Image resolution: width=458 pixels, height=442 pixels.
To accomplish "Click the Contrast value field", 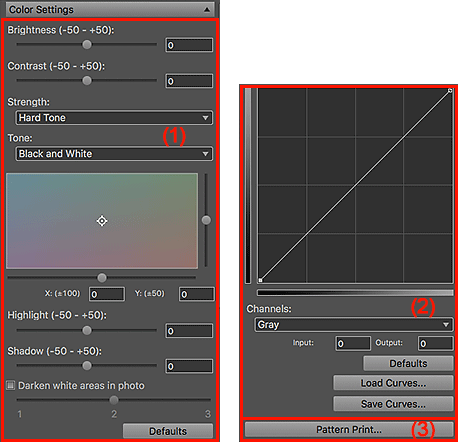I will [189, 81].
